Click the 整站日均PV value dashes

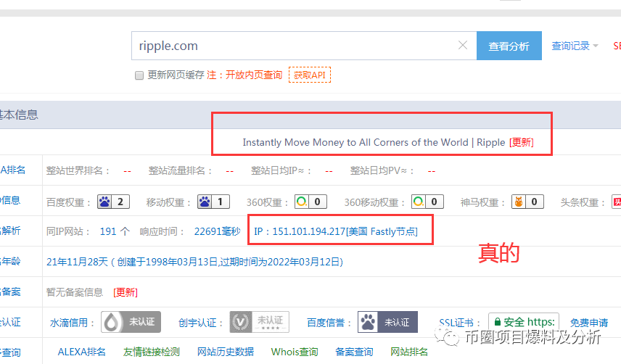point(432,171)
